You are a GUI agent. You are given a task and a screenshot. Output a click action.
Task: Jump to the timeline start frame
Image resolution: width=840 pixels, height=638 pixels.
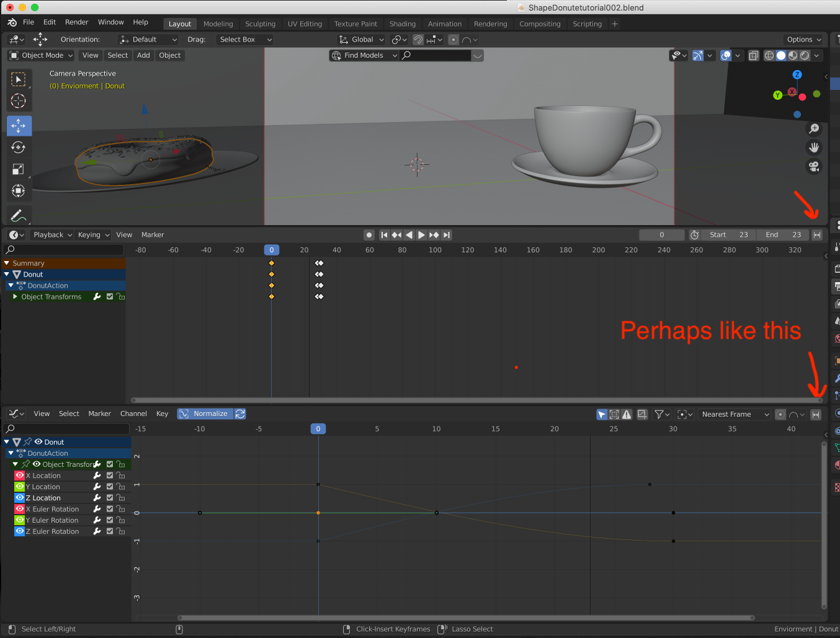(384, 235)
